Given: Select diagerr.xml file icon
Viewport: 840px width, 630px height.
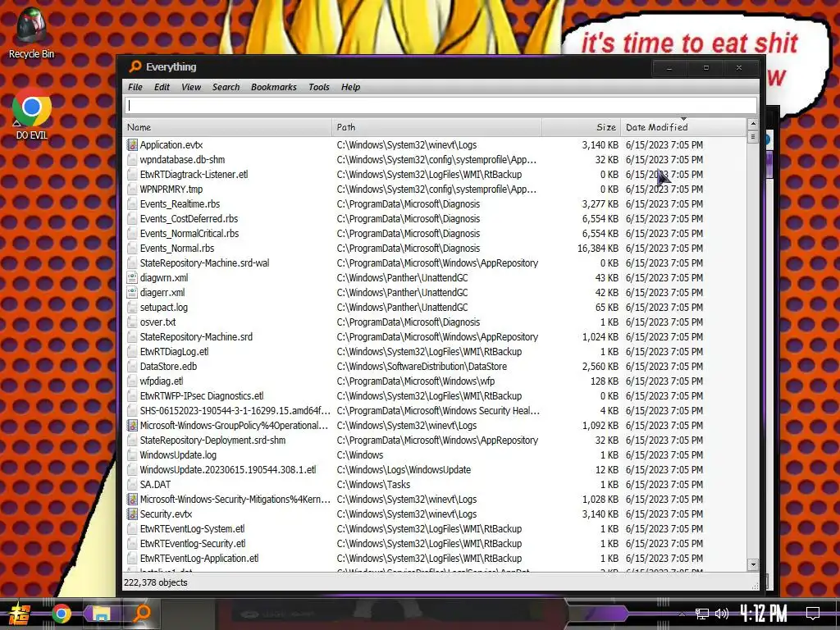Looking at the screenshot, I should (x=132, y=293).
